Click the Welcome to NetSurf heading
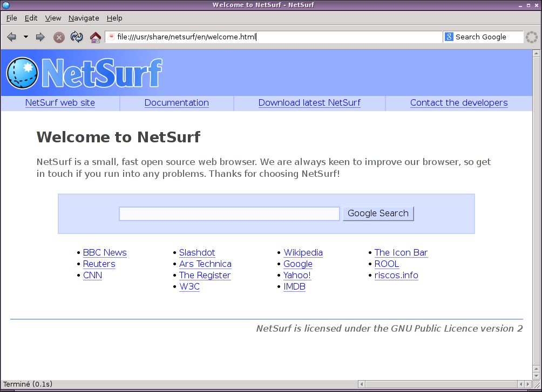 coord(118,137)
